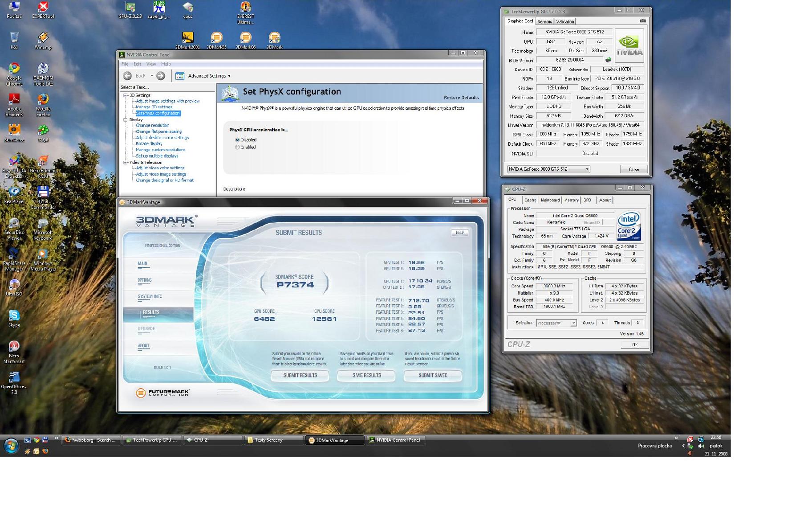Open the CPU-Z Processor selection dropdown
The image size is (812, 508).
(556, 323)
